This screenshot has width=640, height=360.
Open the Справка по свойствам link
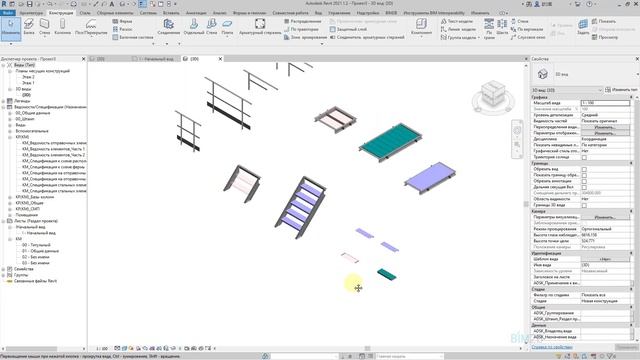(552, 347)
